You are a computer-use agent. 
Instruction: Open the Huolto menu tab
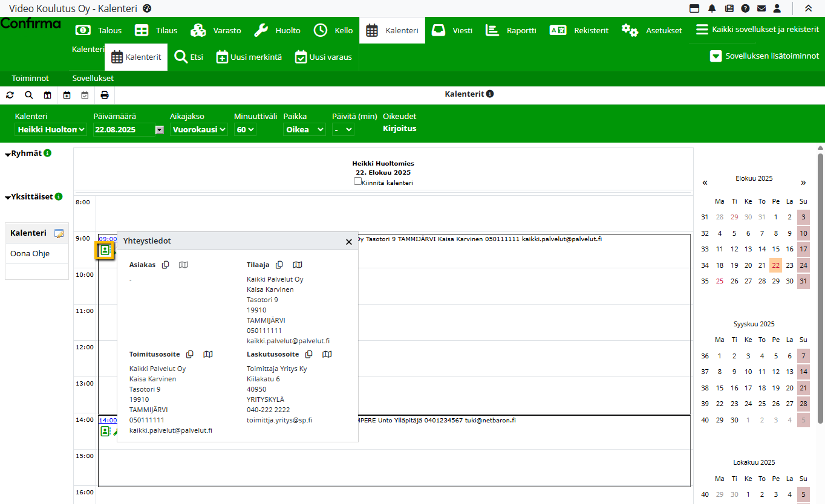pos(277,30)
